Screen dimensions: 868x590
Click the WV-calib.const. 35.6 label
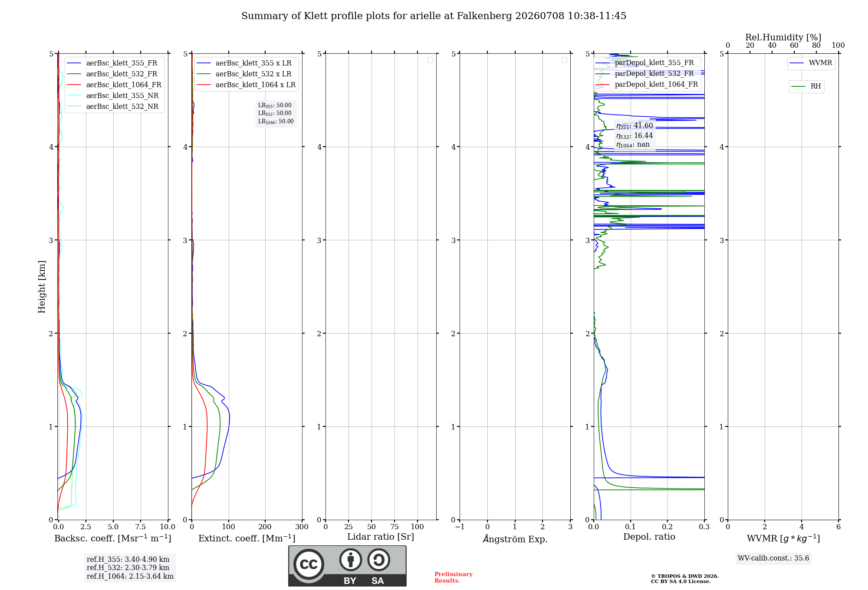(x=773, y=558)
